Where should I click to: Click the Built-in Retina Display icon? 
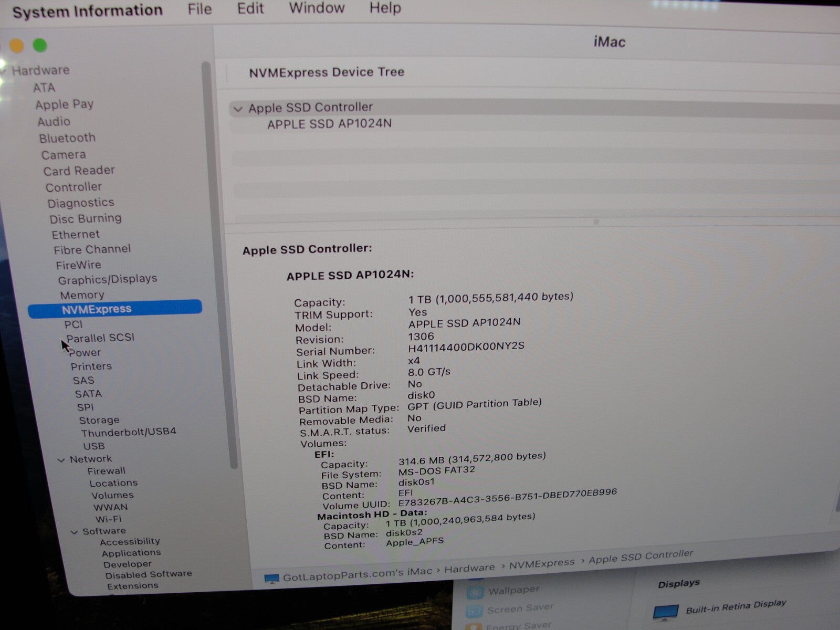pyautogui.click(x=666, y=612)
